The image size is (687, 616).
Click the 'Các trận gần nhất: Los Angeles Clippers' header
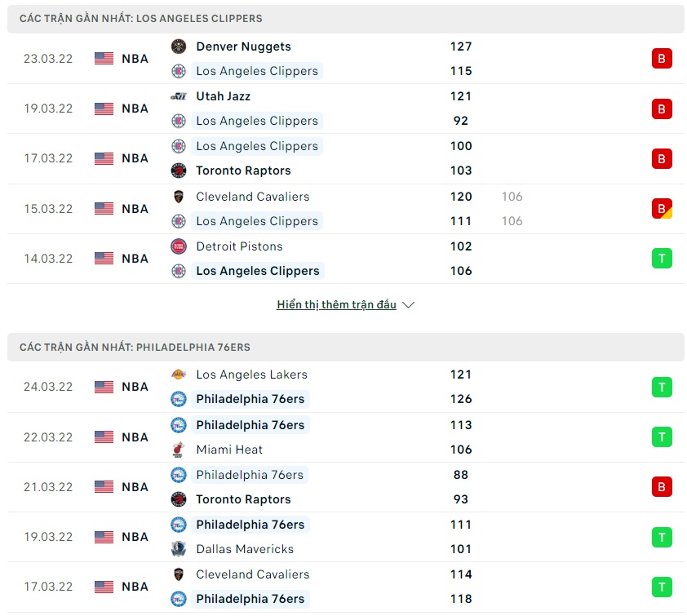(140, 19)
